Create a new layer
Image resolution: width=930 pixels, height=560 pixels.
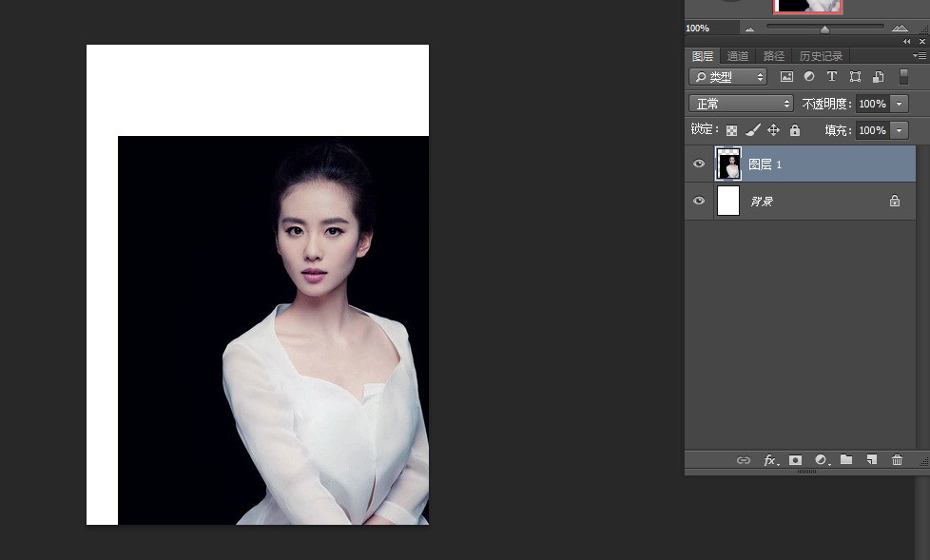pos(871,460)
